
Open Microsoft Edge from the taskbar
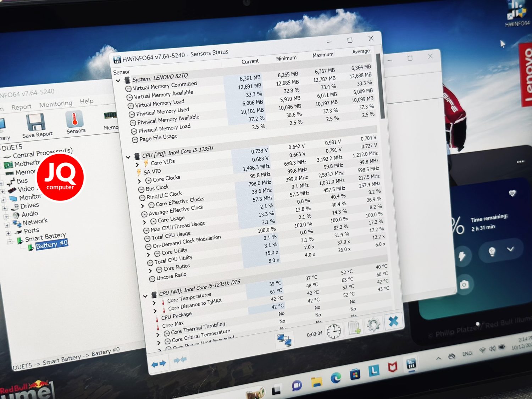(x=336, y=378)
